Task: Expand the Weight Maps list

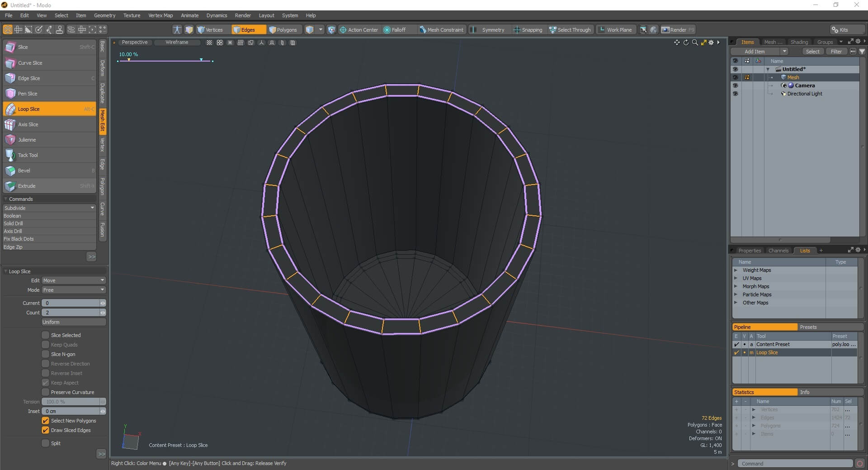Action: click(x=737, y=270)
